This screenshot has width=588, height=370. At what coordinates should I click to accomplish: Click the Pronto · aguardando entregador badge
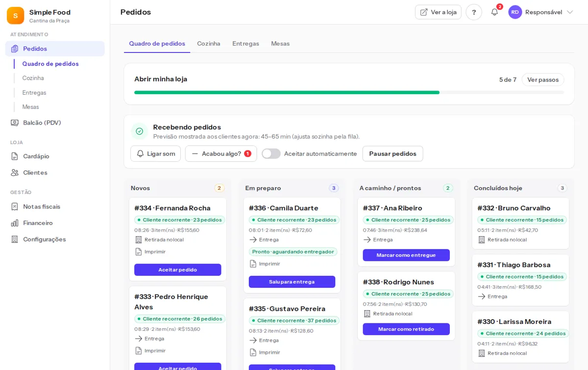(x=293, y=251)
